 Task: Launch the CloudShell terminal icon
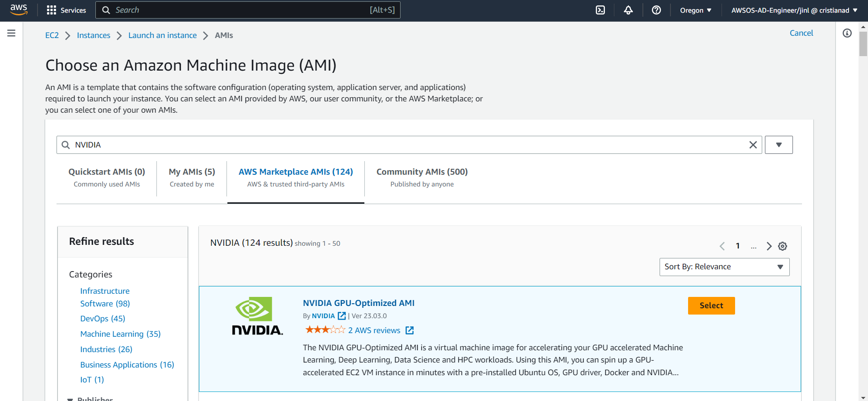point(600,10)
